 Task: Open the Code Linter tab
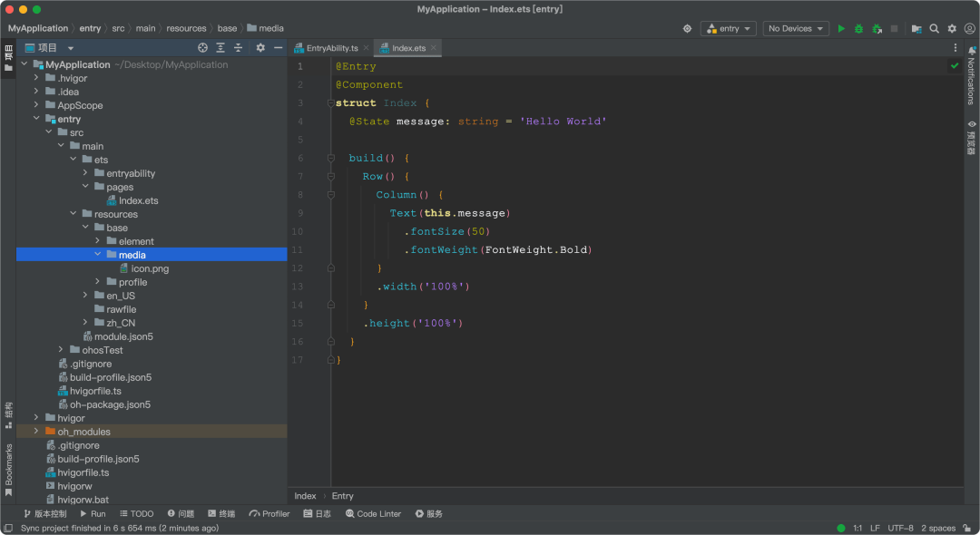tap(373, 514)
